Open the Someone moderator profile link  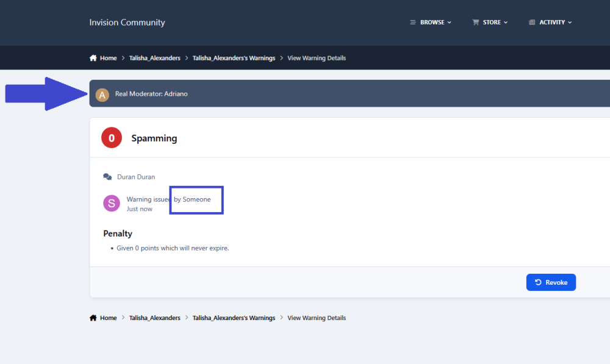(x=196, y=199)
